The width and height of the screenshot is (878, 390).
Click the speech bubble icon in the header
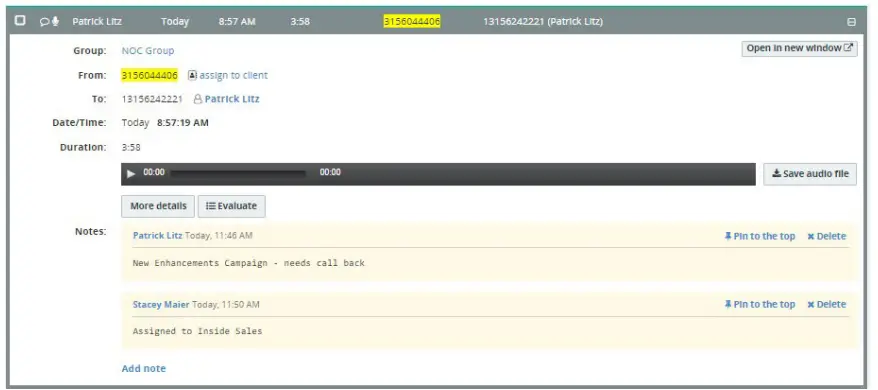pyautogui.click(x=44, y=22)
